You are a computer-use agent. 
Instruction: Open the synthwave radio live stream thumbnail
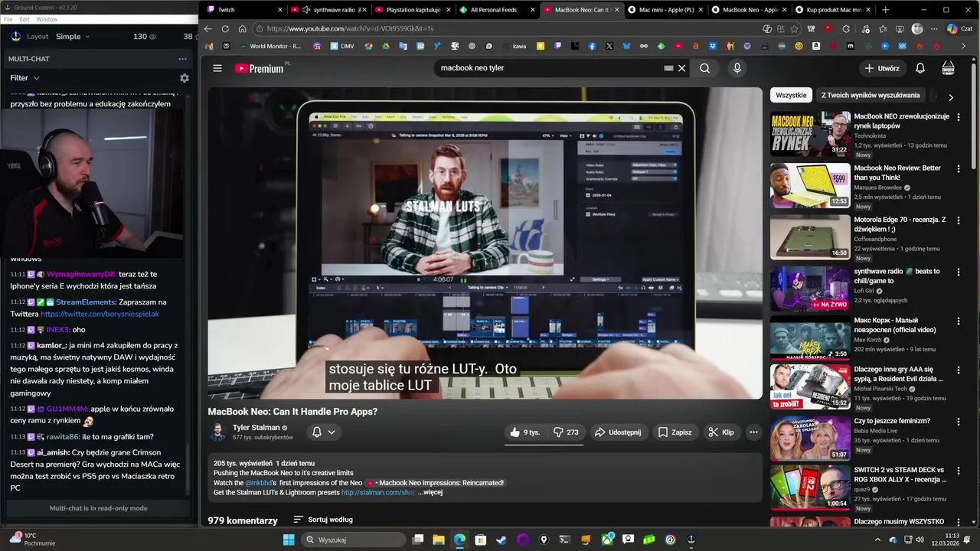click(x=810, y=289)
